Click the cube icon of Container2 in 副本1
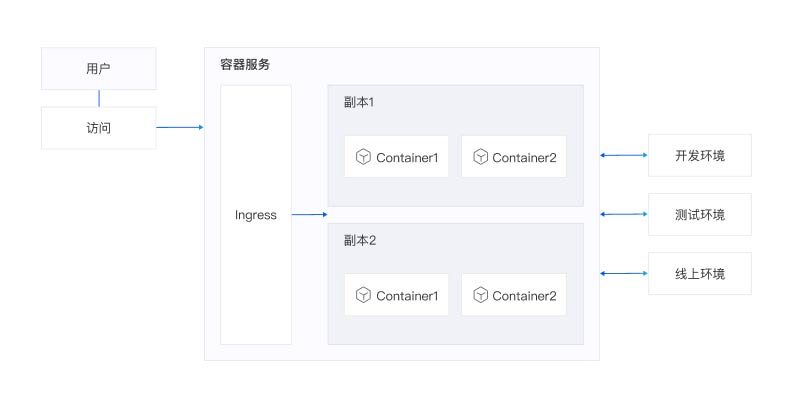This screenshot has height=408, width=800. click(480, 157)
